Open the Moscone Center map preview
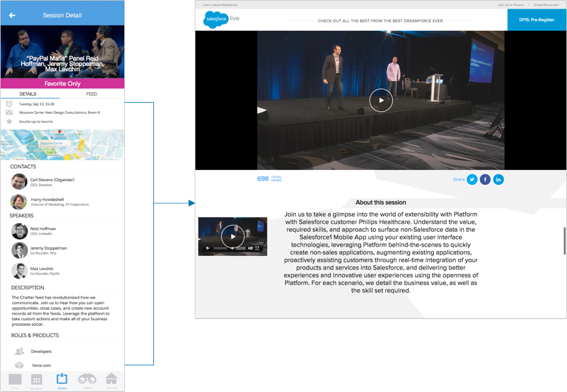The height and width of the screenshot is (392, 567). (x=62, y=144)
